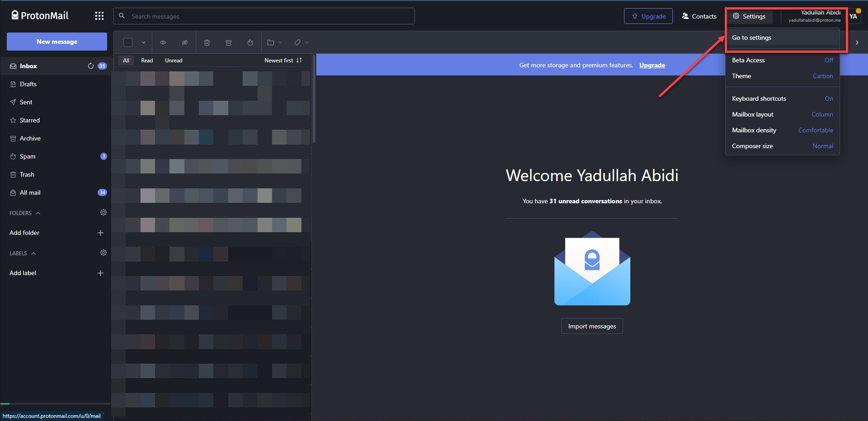The height and width of the screenshot is (421, 868).
Task: Switch to the All filter tab
Action: pos(126,60)
